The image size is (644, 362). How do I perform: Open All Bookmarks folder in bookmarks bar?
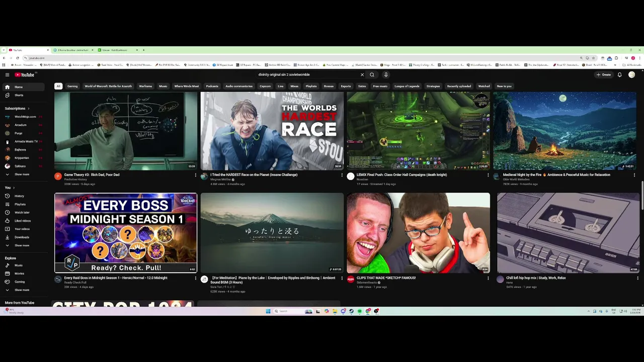click(x=632, y=65)
